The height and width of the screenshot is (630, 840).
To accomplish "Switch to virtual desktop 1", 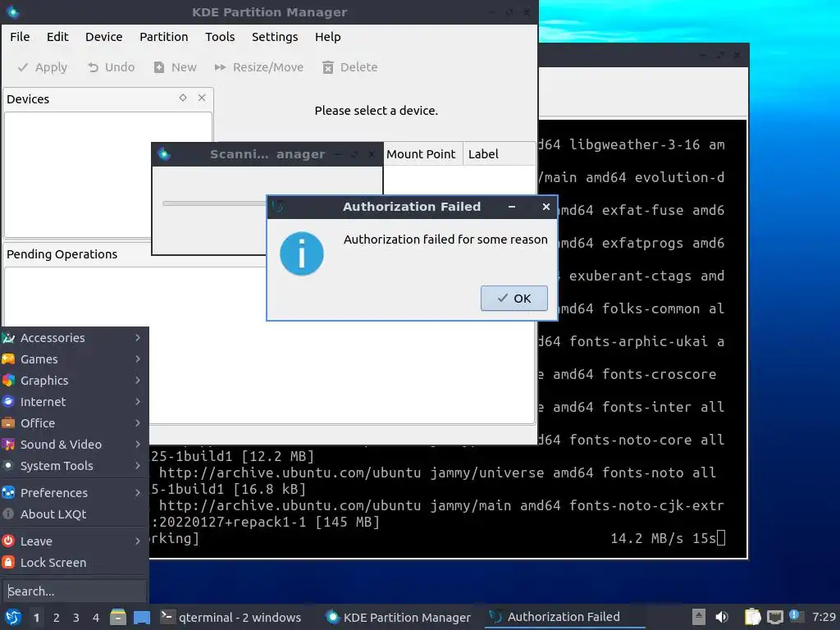I will pyautogui.click(x=36, y=618).
